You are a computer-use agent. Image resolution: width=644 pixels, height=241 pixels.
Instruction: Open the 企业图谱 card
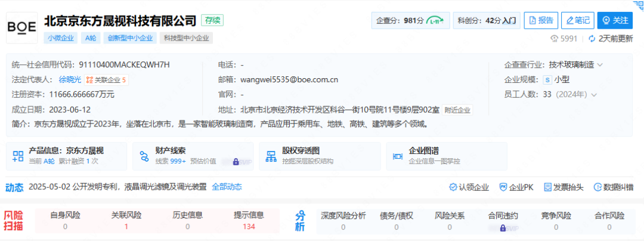[x=447, y=156]
